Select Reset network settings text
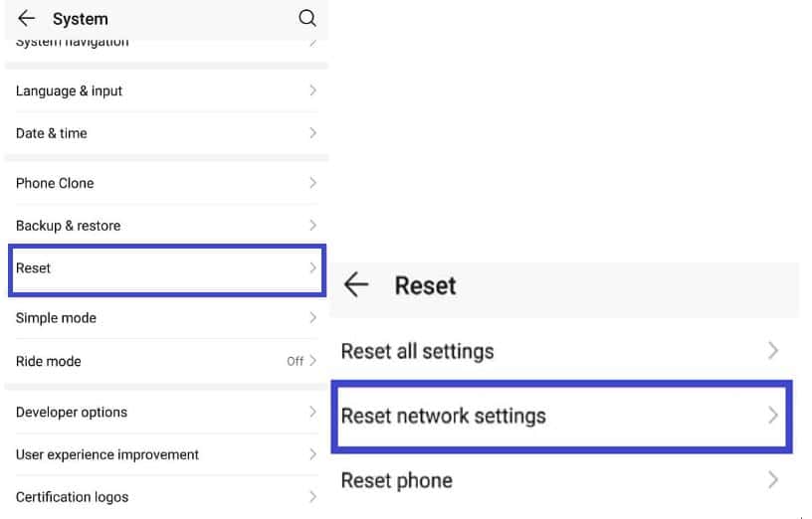 (443, 416)
